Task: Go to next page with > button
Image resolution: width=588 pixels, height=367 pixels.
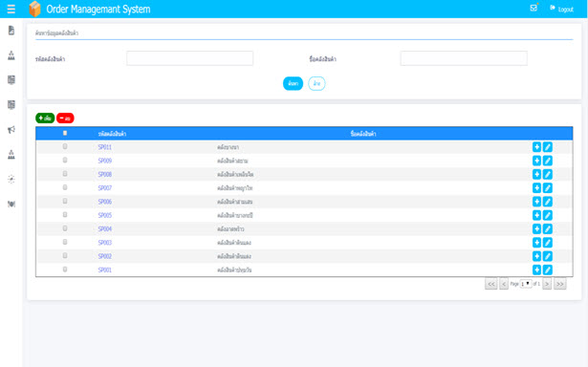Action: click(x=547, y=284)
